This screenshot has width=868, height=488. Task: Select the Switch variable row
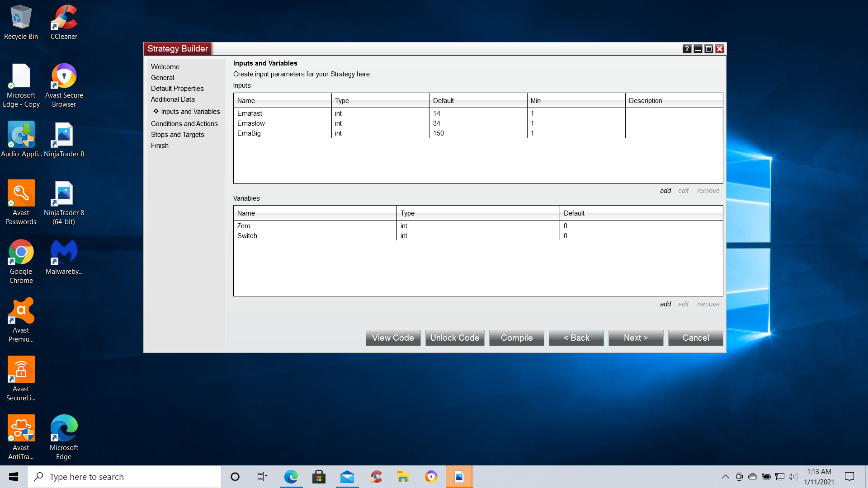coord(478,236)
